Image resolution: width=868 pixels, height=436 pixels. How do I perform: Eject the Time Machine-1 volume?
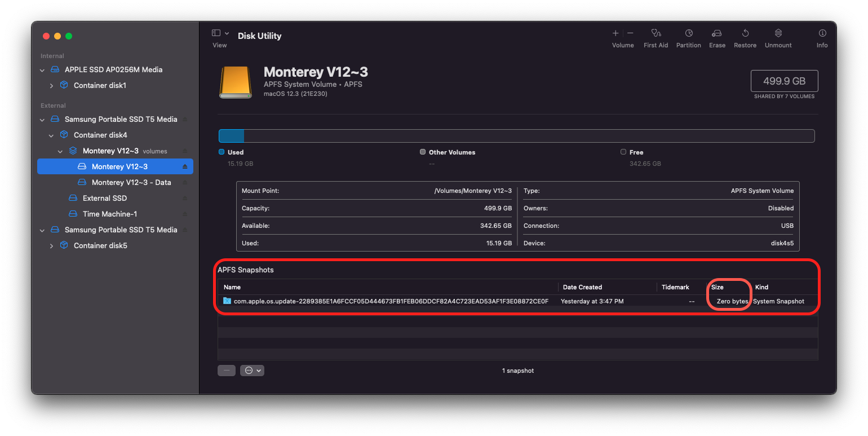coord(185,214)
